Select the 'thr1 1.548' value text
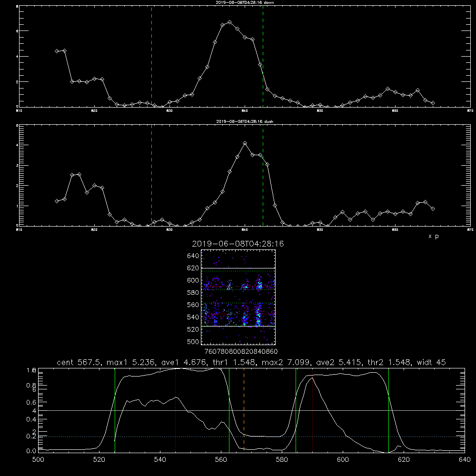Image resolution: width=476 pixels, height=476 pixels. click(x=235, y=362)
